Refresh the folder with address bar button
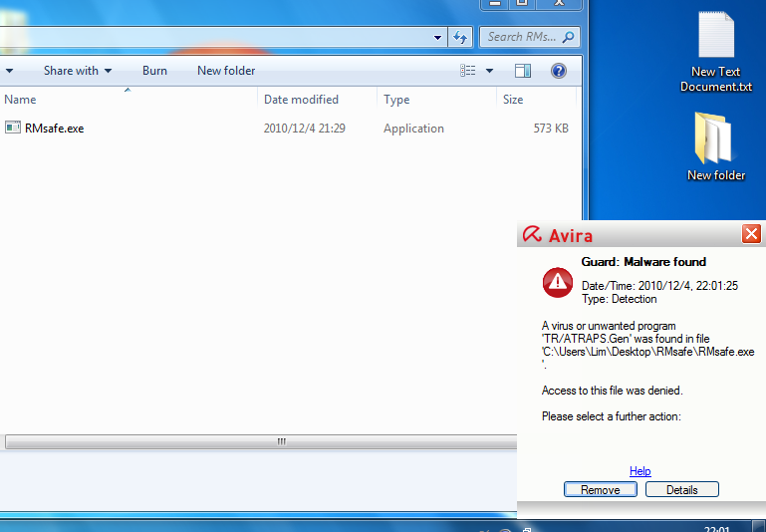 460,37
